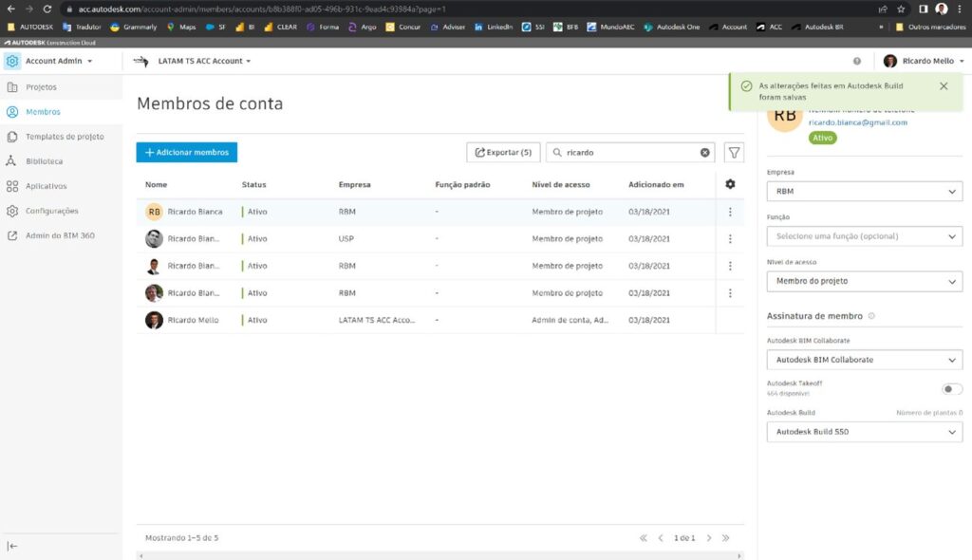Viewport: 972px width, 560px height.
Task: Open the Ricardo Mello profile menu
Action: [925, 61]
